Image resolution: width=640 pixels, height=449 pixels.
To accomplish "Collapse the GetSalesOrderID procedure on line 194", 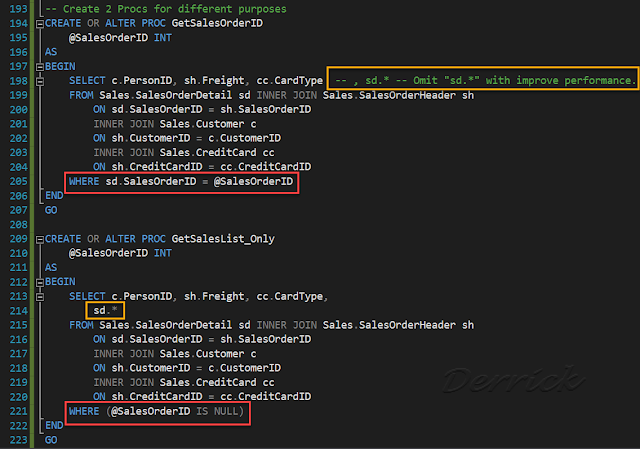I will coord(40,24).
